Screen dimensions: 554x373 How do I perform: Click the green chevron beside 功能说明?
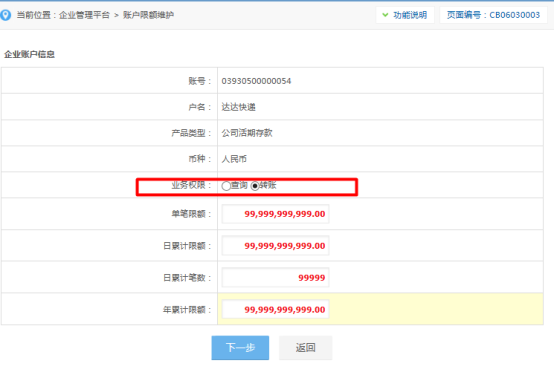click(385, 15)
